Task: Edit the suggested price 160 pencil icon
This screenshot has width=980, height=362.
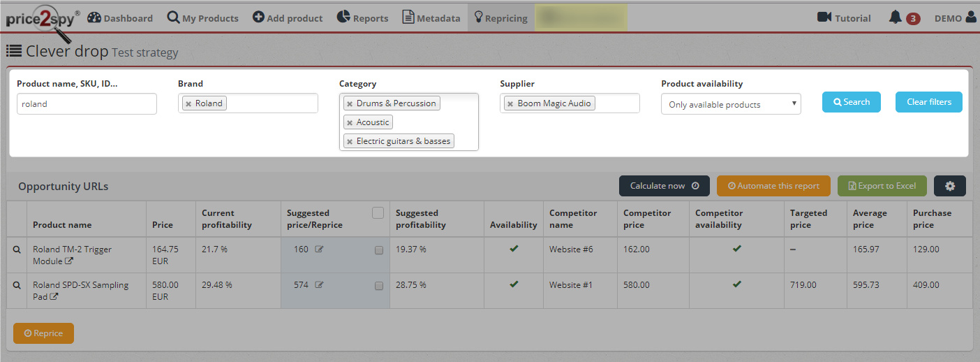Action: pos(319,249)
